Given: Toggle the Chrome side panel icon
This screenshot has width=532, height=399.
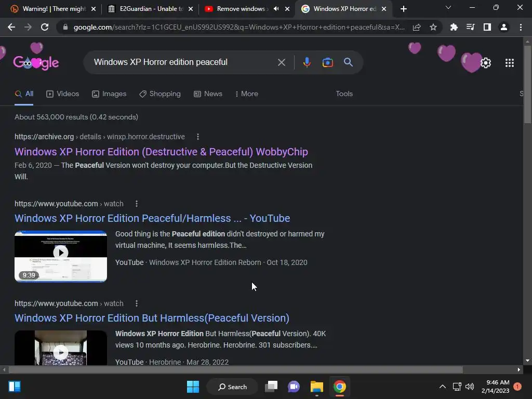Looking at the screenshot, I should click(487, 27).
